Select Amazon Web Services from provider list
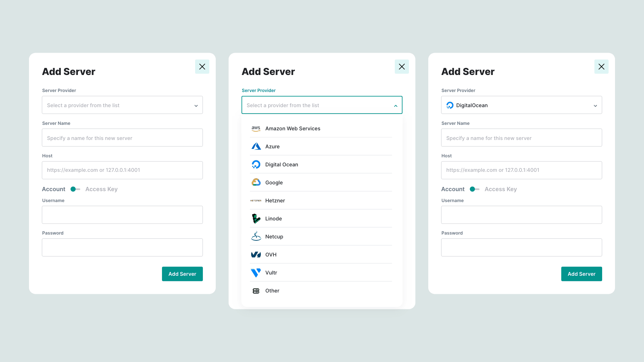The height and width of the screenshot is (362, 644). click(321, 128)
